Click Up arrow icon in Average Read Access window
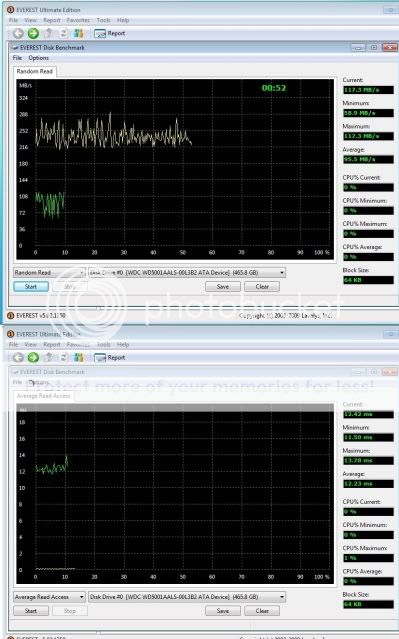Screen dimensions: 399x639 (48, 358)
